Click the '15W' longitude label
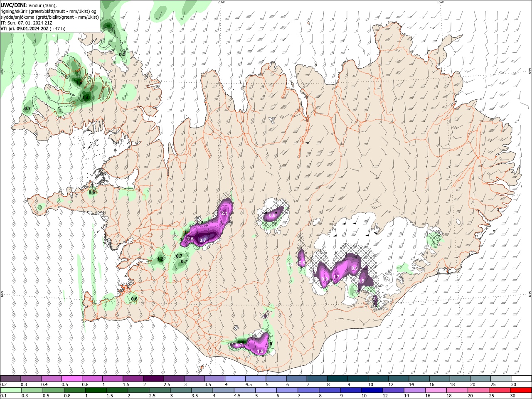 [441, 2]
